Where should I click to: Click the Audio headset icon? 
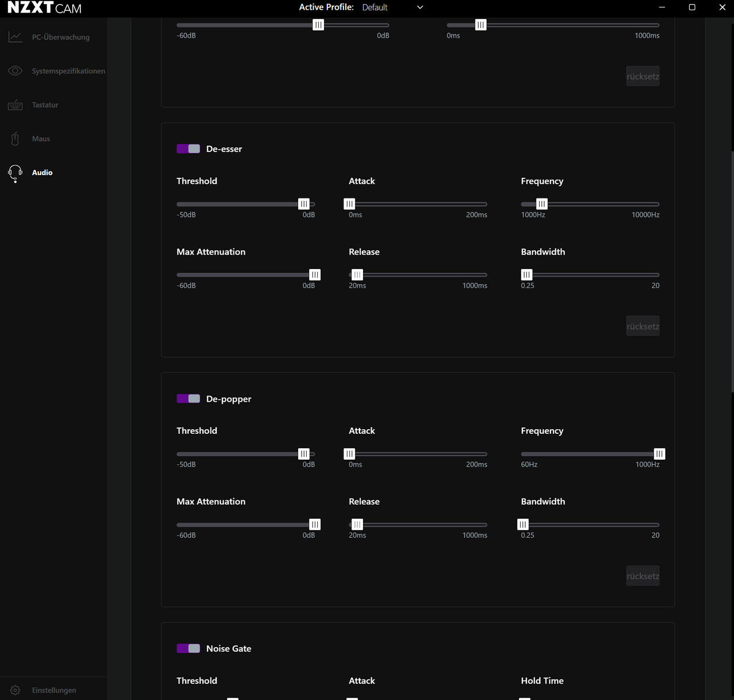pyautogui.click(x=15, y=173)
